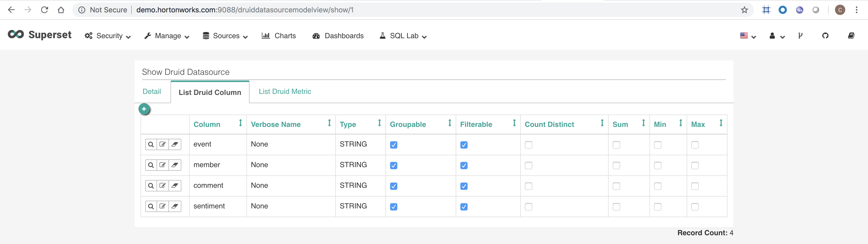Delete eraser icon for event row

coord(175,144)
